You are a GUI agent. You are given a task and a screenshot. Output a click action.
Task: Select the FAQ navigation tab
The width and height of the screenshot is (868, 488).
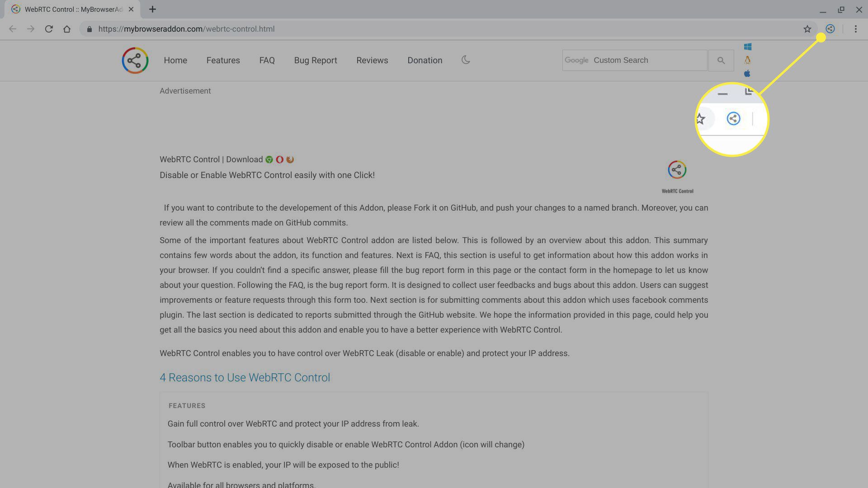(x=267, y=60)
